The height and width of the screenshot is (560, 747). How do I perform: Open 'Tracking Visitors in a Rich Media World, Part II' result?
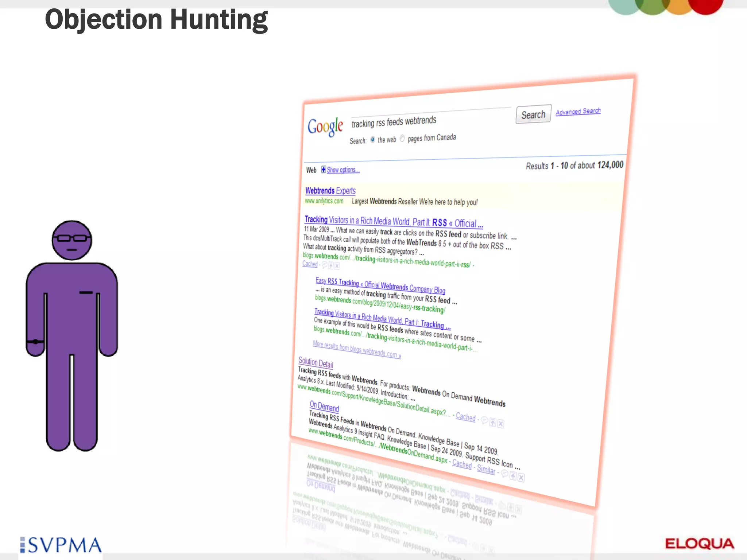pos(394,222)
